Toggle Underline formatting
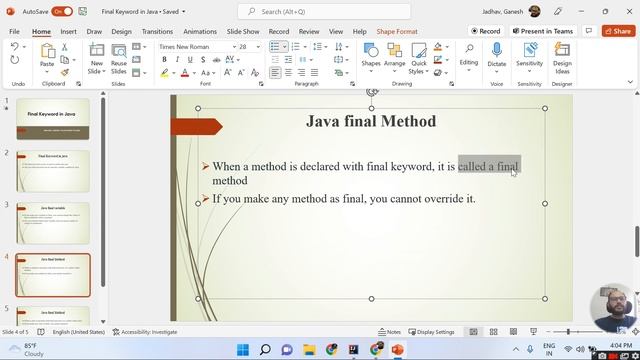The image size is (640, 360). [x=190, y=60]
